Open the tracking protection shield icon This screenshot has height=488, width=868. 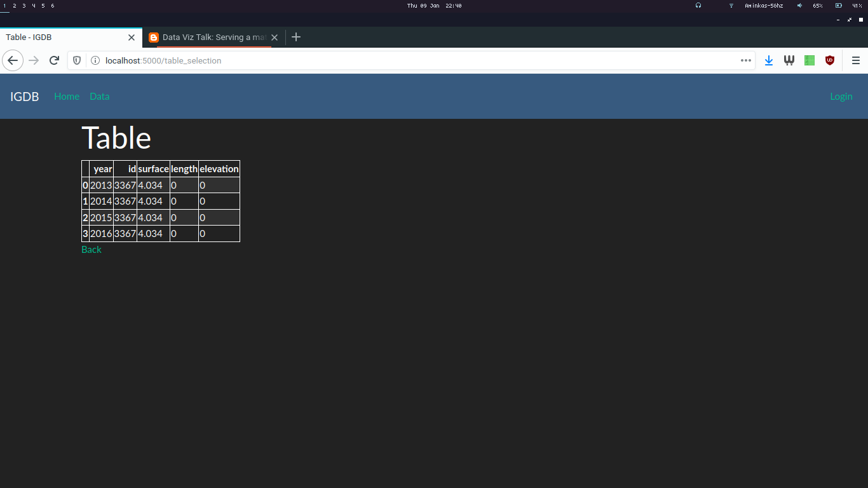(77, 60)
